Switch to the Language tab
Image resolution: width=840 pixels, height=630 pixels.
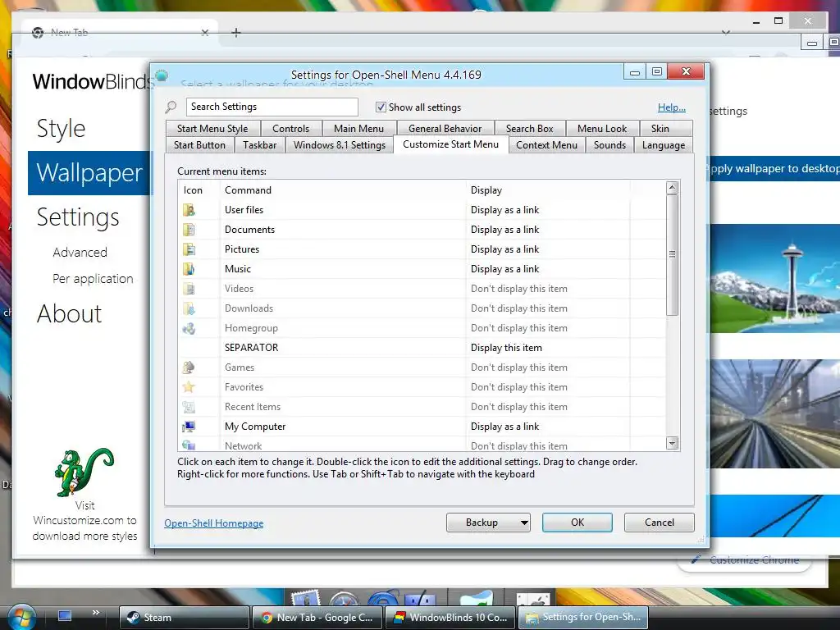664,145
